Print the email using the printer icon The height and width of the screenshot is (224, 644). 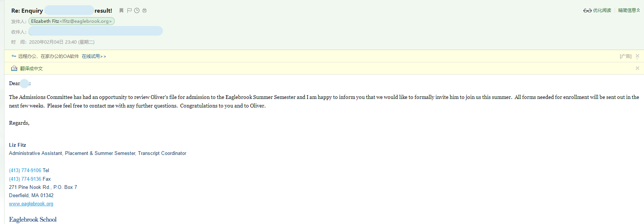point(144,10)
